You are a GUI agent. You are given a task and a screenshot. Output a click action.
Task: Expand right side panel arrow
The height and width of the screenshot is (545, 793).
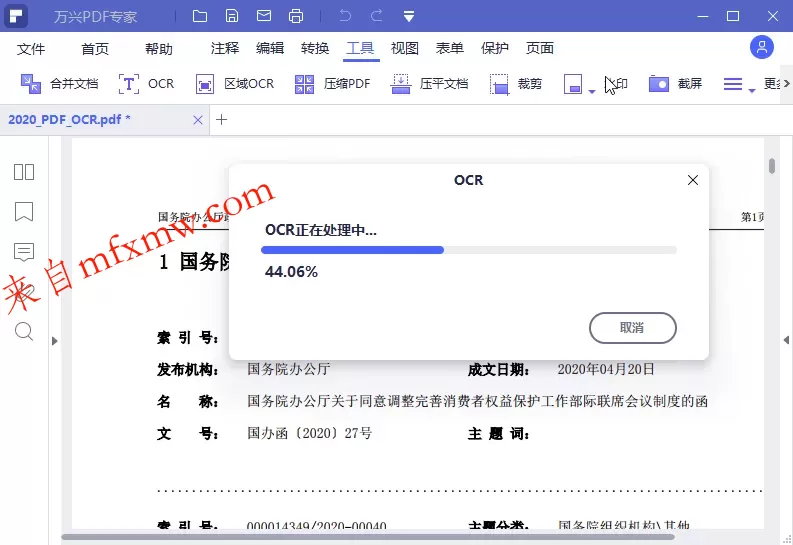[x=786, y=340]
